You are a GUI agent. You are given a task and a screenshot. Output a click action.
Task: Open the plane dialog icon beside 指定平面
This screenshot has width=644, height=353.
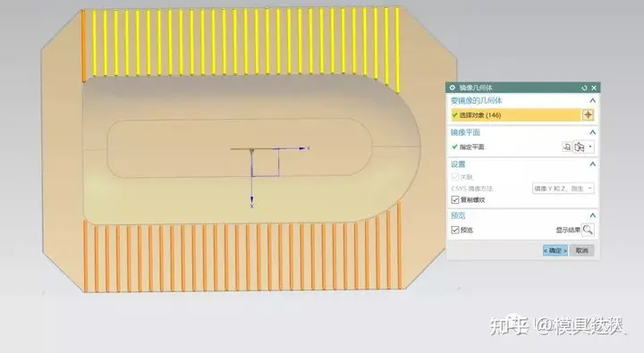(x=567, y=147)
